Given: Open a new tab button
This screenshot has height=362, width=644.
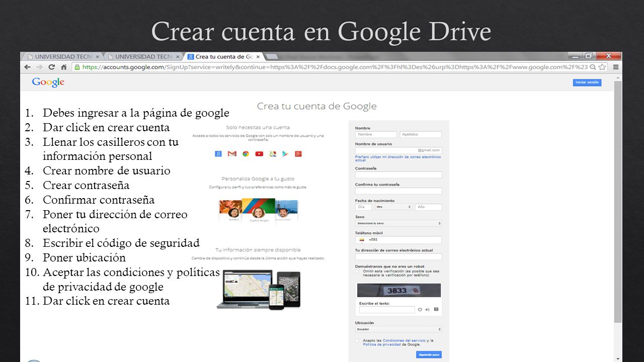Looking at the screenshot, I should (271, 56).
